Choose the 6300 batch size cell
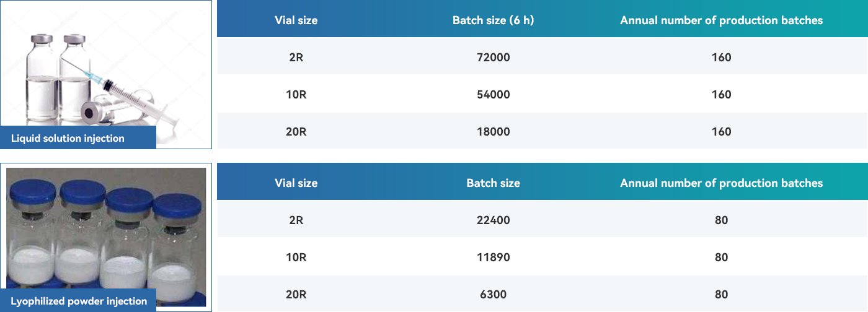Screen dimensions: 868x312 [x=493, y=294]
